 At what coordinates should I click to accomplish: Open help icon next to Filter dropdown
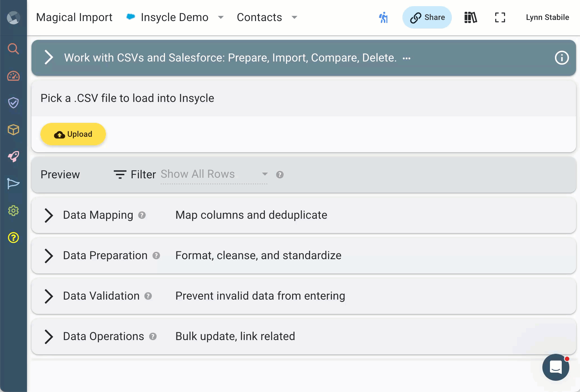[280, 175]
